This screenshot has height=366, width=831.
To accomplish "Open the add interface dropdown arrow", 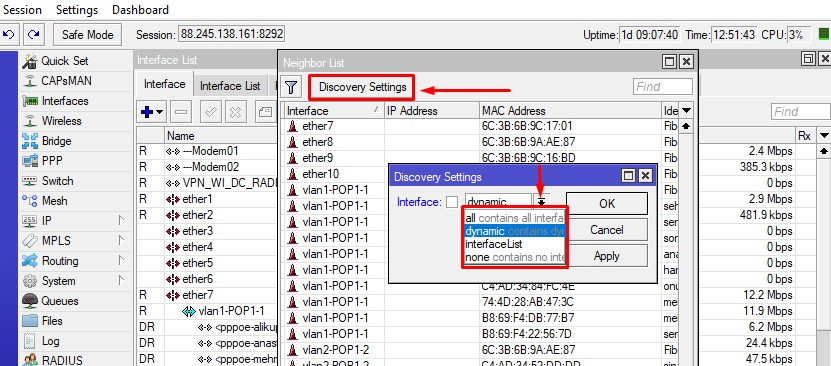I will tap(160, 112).
